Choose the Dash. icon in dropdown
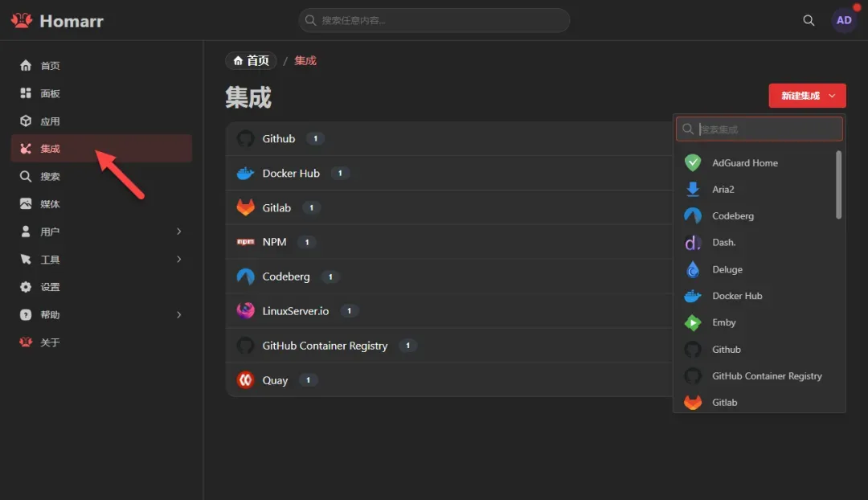 coord(693,243)
